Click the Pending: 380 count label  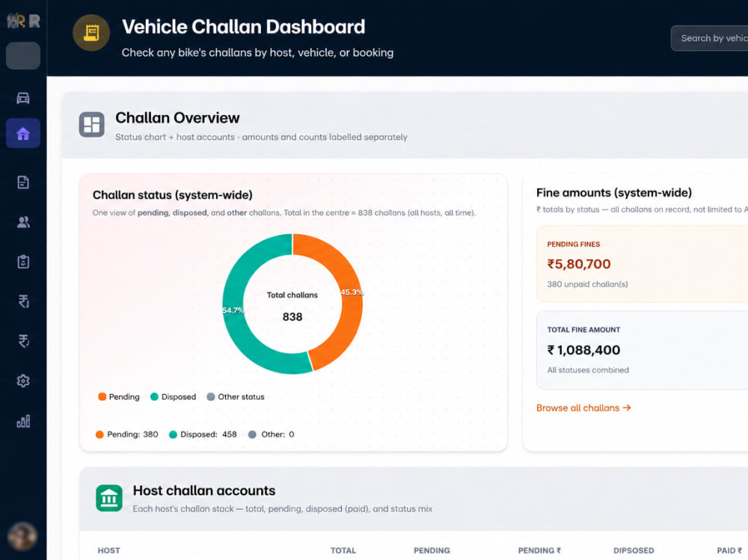pos(127,434)
